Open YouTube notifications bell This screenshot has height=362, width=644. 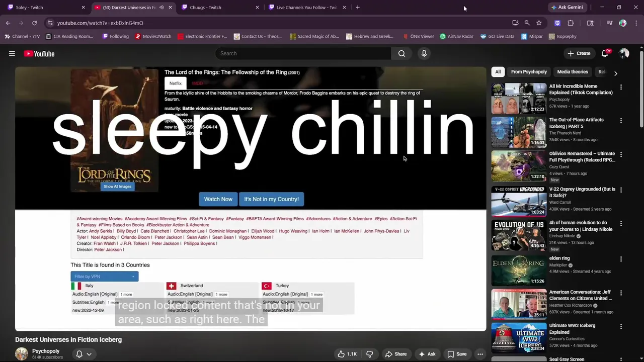coord(605,53)
